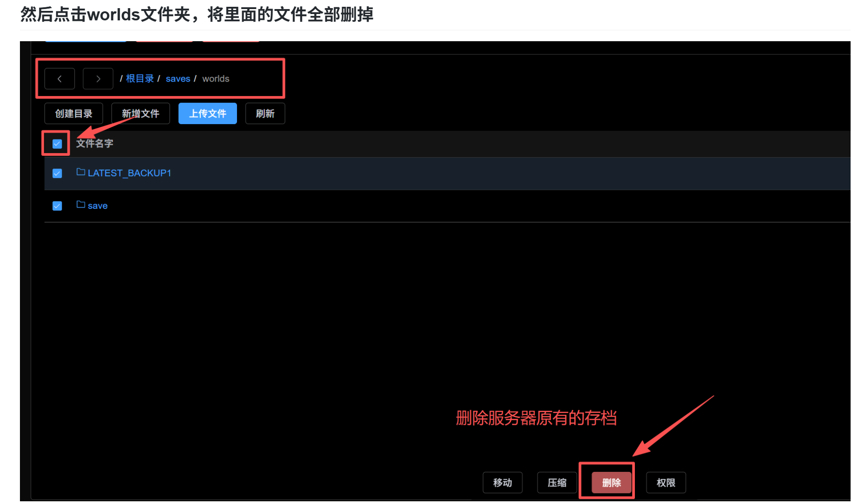Click the 新增文件 button

(x=140, y=114)
